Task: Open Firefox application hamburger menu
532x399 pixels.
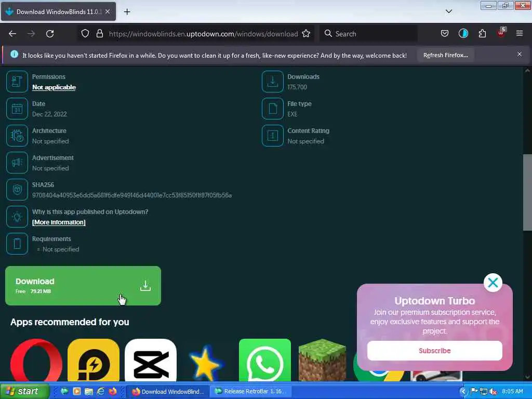Action: coord(520,34)
